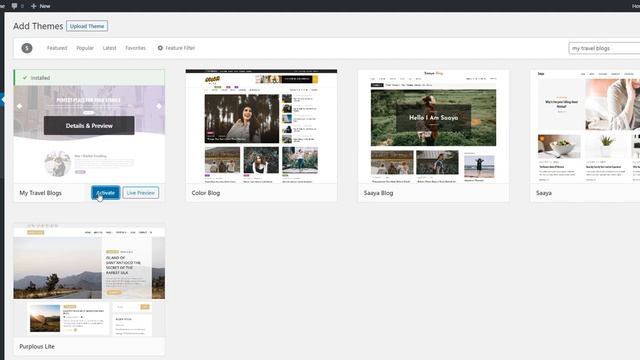Click the Add Themes page heading
Screen dimensions: 640x360
tap(38, 26)
